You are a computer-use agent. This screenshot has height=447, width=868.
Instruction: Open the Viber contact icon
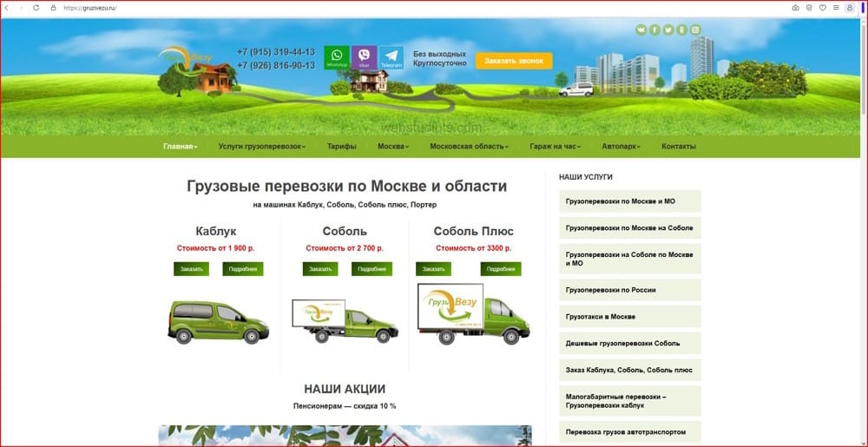pos(364,57)
